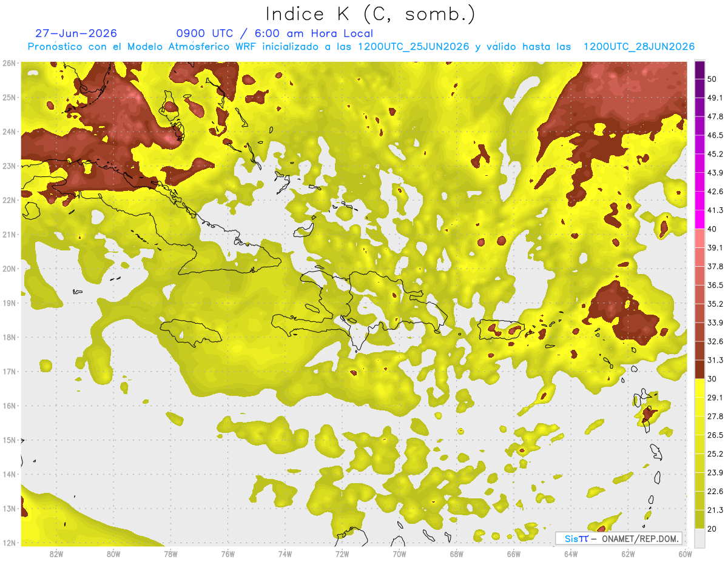Click the "0900 UTC / 6:00 am Hora Local" time label
728x562 pixels.
pos(275,33)
